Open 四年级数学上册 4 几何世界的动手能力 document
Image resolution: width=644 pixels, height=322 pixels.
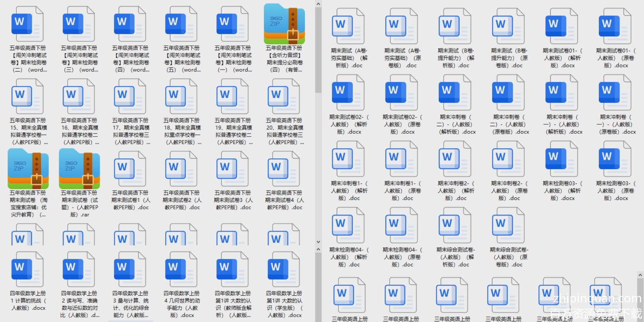[x=181, y=270]
